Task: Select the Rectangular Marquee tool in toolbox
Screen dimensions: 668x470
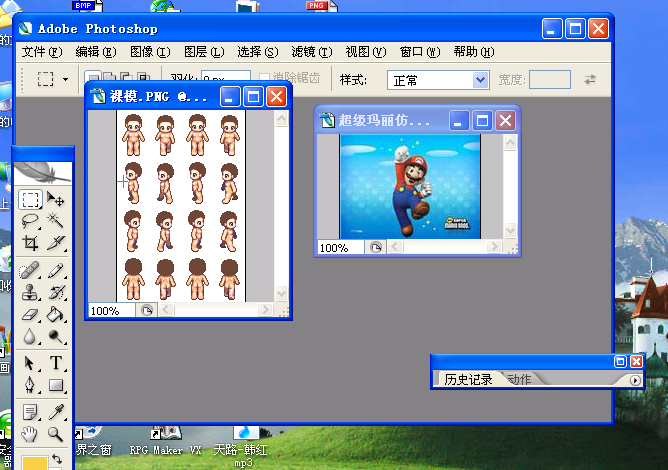Action: 30,199
